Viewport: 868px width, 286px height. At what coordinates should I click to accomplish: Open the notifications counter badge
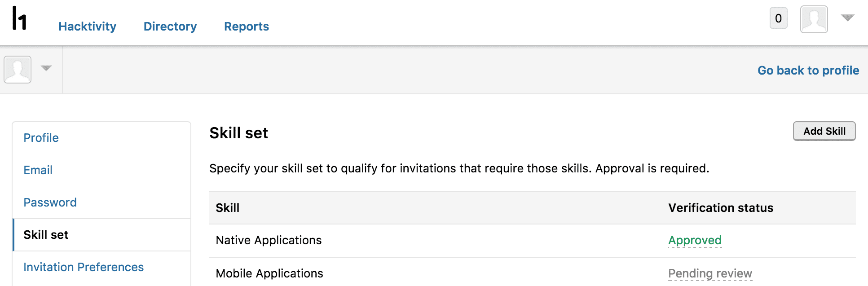(778, 19)
